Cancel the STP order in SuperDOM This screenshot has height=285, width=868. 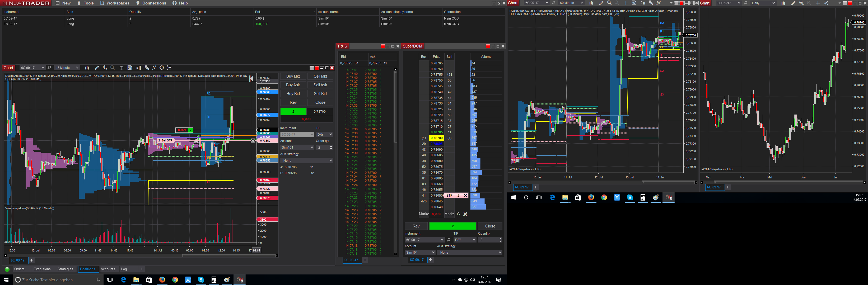[x=465, y=196]
